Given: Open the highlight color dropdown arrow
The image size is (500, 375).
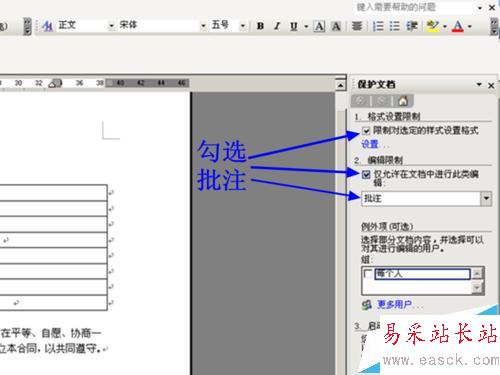Looking at the screenshot, I should pyautogui.click(x=445, y=26).
